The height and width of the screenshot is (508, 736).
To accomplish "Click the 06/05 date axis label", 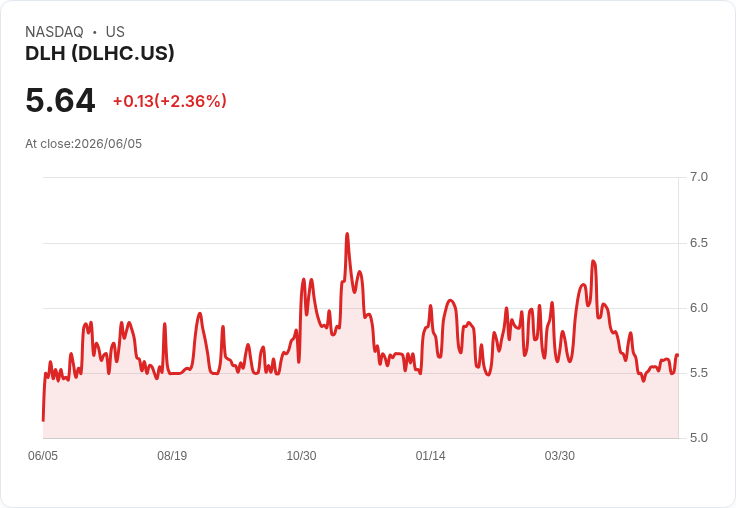I will [x=43, y=455].
